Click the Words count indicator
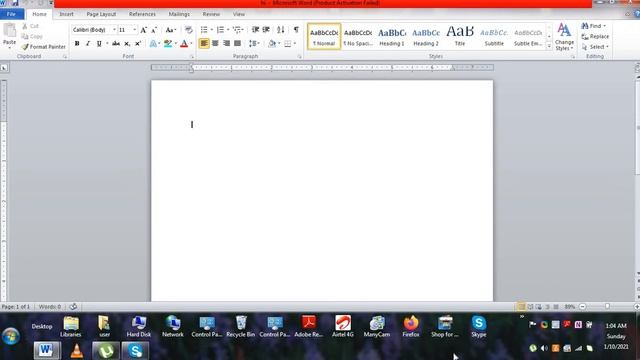The height and width of the screenshot is (360, 640). tap(50, 307)
